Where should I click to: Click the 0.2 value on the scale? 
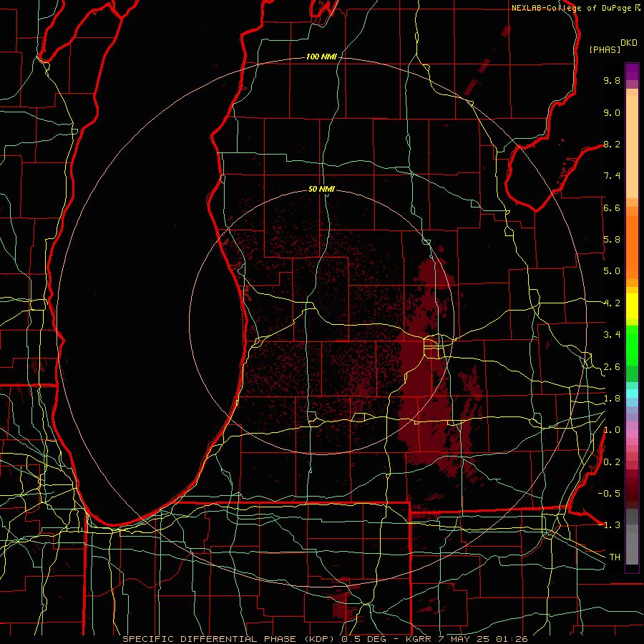pos(612,462)
